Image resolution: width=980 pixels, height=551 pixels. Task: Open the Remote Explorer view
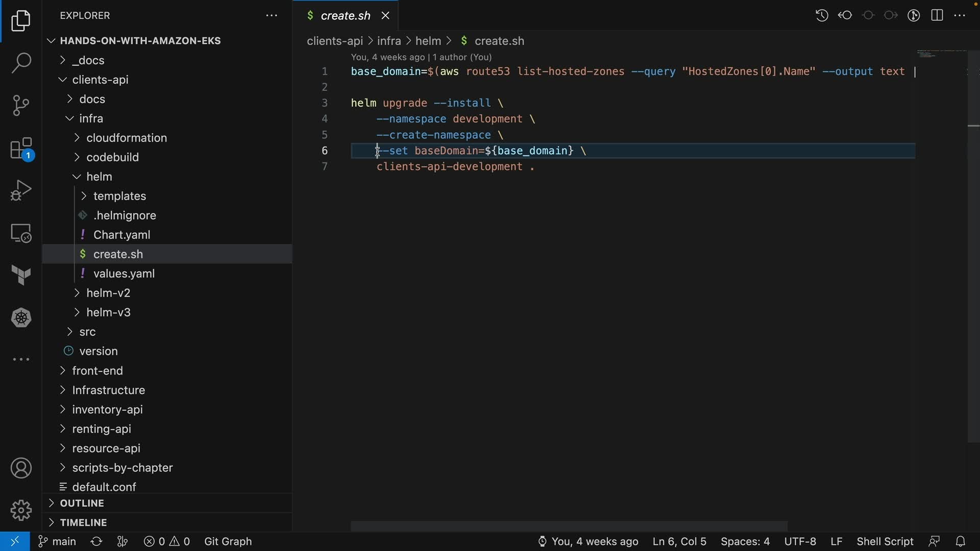pyautogui.click(x=21, y=234)
